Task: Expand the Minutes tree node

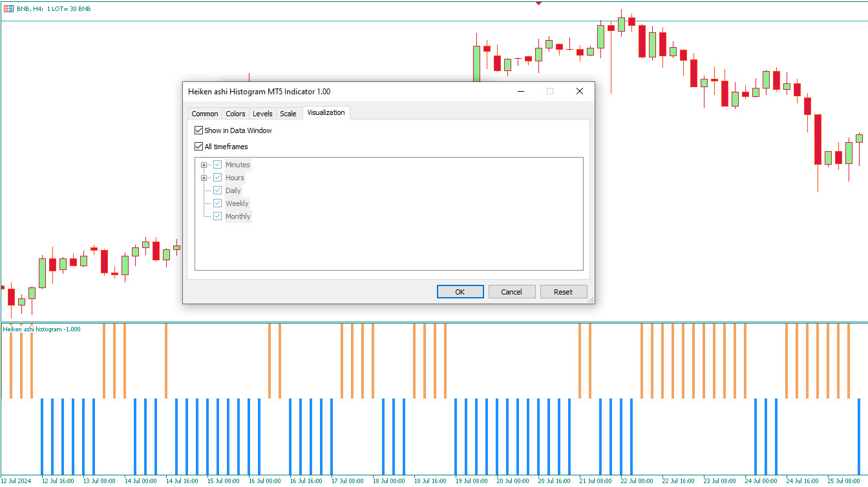Action: 204,164
